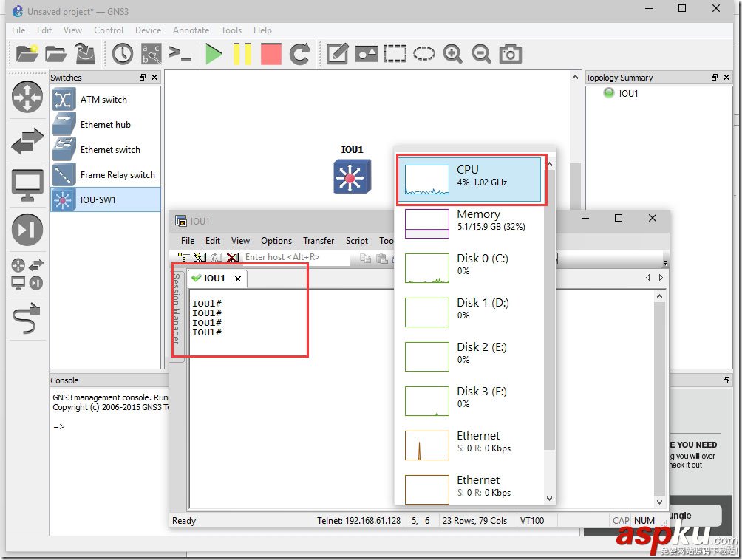
Task: Reload all devices with the Reload icon
Action: [300, 53]
